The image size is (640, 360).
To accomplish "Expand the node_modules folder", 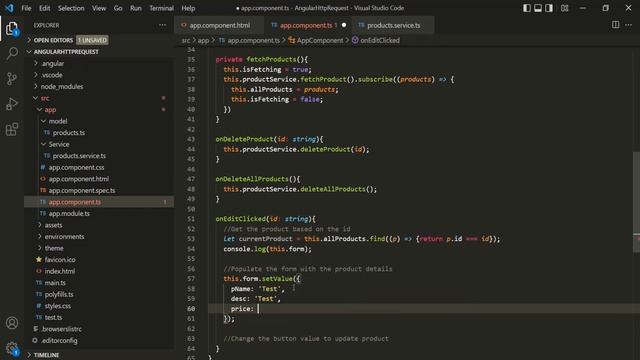I will (99, 87).
